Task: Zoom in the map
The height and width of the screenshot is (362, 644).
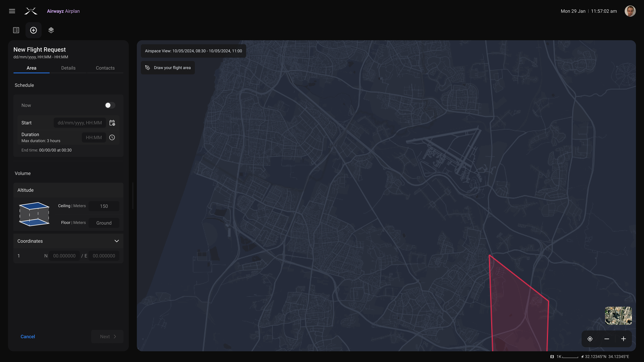Action: tap(624, 339)
